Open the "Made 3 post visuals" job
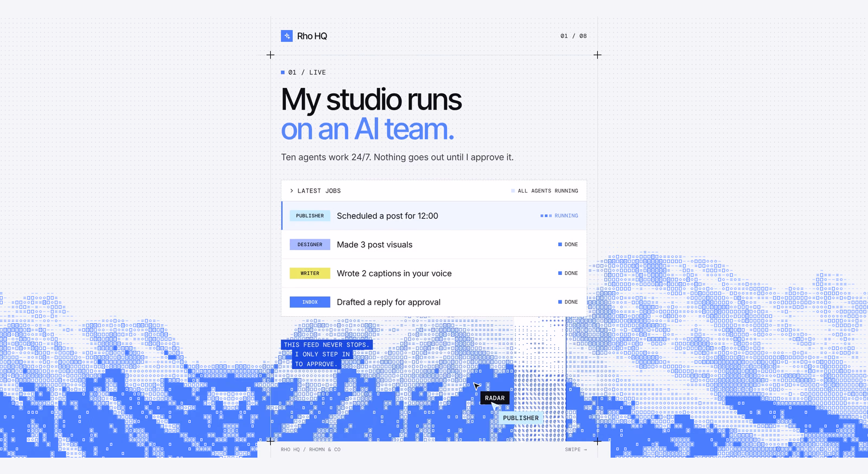This screenshot has height=474, width=868. 374,245
